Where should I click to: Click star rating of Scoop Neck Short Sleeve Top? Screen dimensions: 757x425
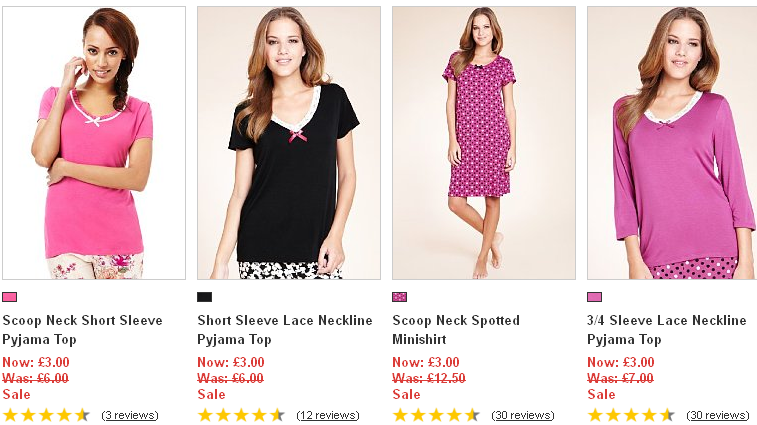[46, 415]
